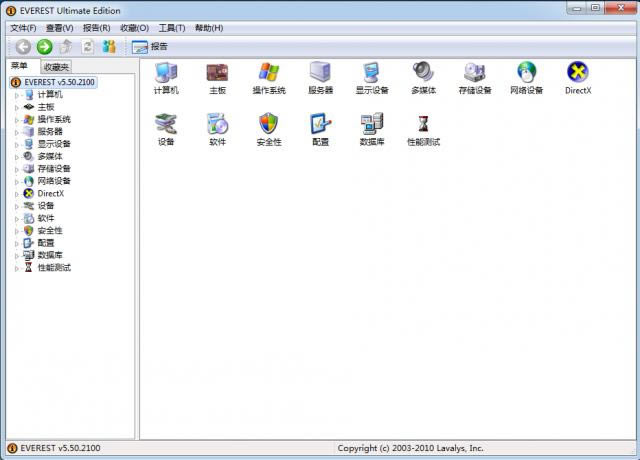Select 性能测试 in the left tree

coord(54,268)
